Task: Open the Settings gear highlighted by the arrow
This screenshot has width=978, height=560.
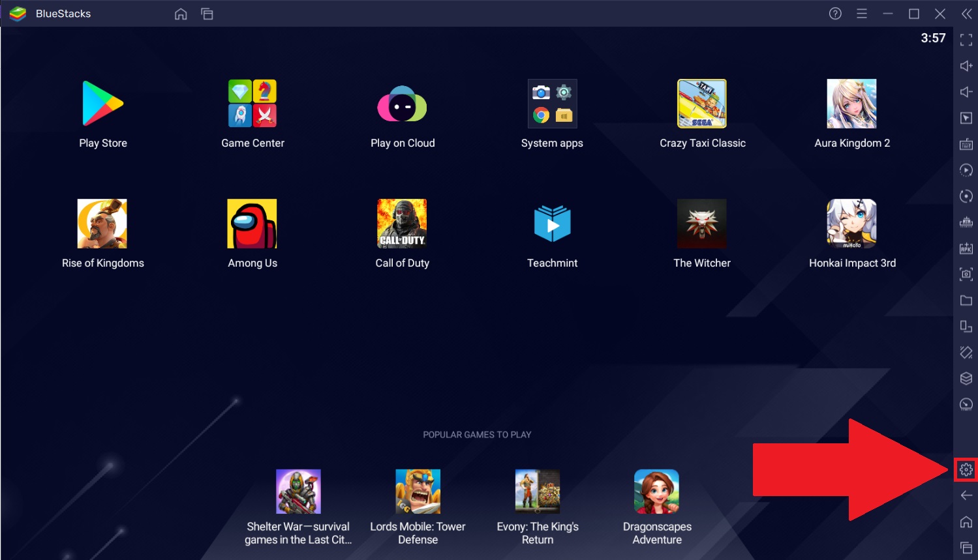Action: pos(966,469)
